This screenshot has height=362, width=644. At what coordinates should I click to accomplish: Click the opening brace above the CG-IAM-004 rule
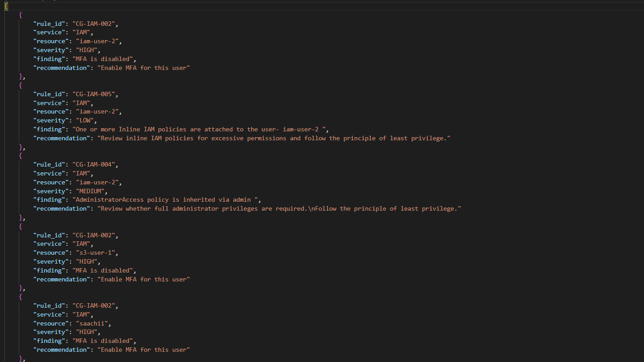coord(20,156)
